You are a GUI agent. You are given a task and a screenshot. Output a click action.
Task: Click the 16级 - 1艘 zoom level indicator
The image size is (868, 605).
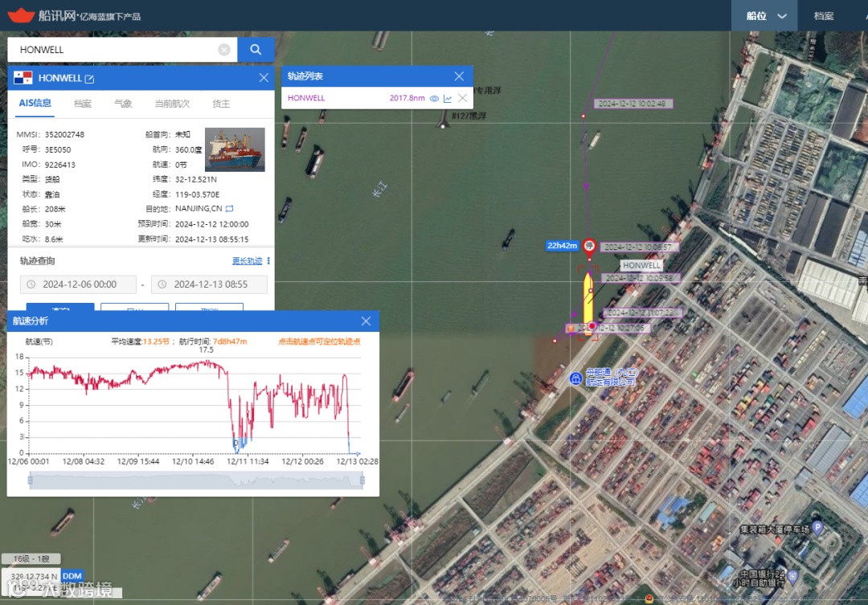pyautogui.click(x=31, y=558)
